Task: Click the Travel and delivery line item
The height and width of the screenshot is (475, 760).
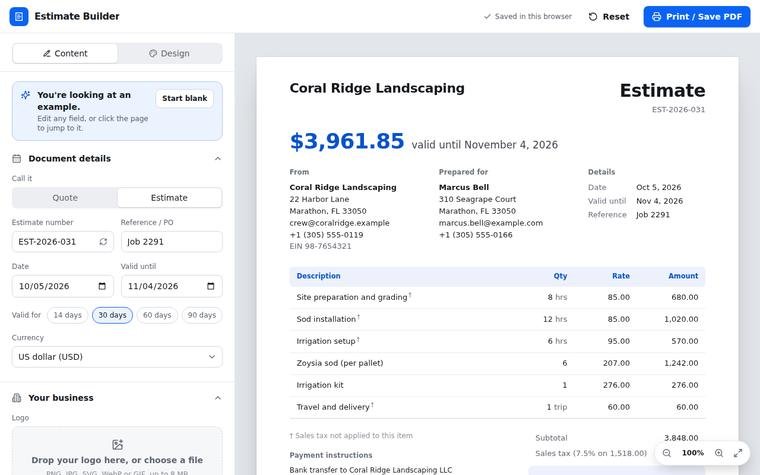Action: [x=497, y=407]
